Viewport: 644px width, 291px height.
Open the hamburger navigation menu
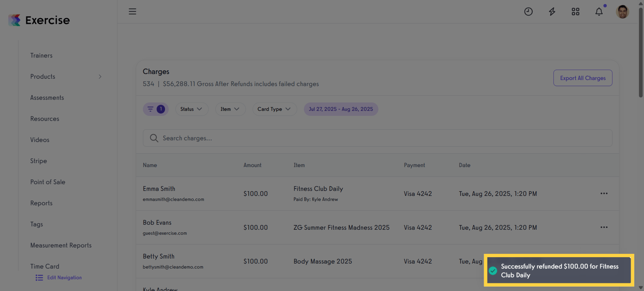pyautogui.click(x=132, y=11)
